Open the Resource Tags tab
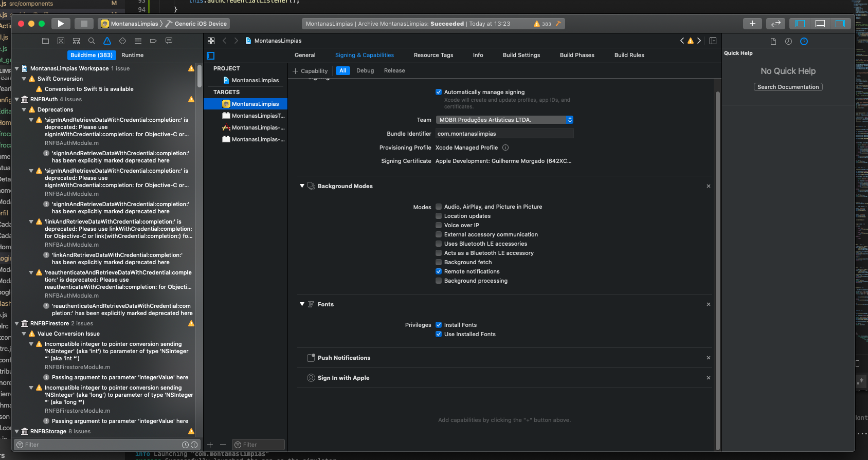This screenshot has height=460, width=868. pyautogui.click(x=433, y=55)
